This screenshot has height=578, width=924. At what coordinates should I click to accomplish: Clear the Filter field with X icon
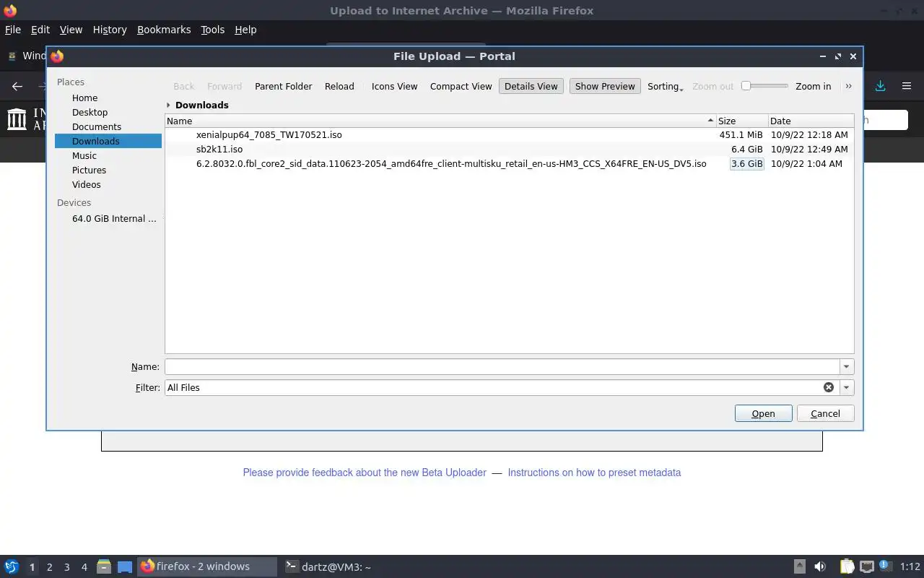click(x=829, y=387)
